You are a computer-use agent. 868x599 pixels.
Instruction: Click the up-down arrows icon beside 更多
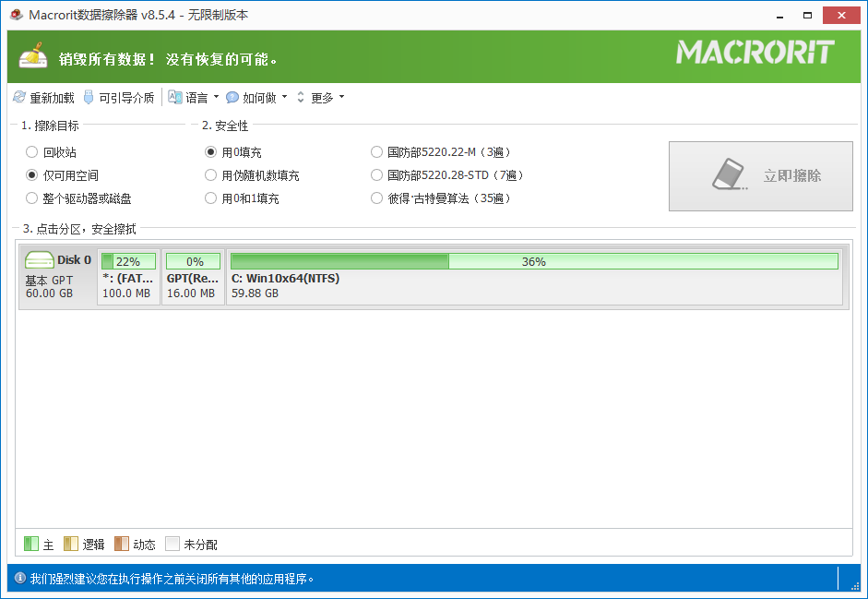click(301, 98)
